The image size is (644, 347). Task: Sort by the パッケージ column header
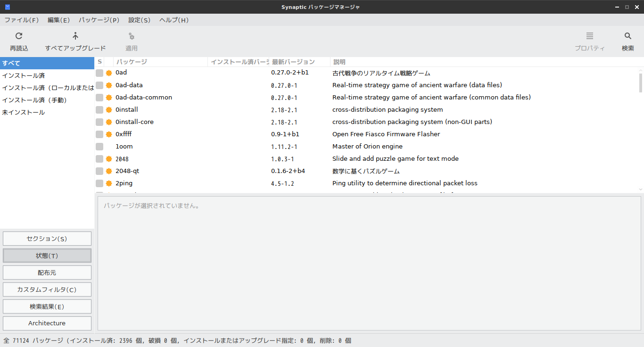pyautogui.click(x=160, y=62)
